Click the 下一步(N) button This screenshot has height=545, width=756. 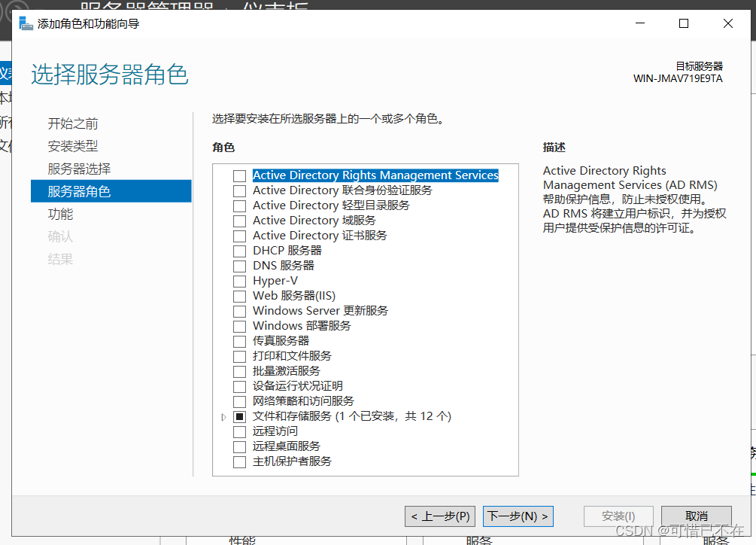click(518, 516)
